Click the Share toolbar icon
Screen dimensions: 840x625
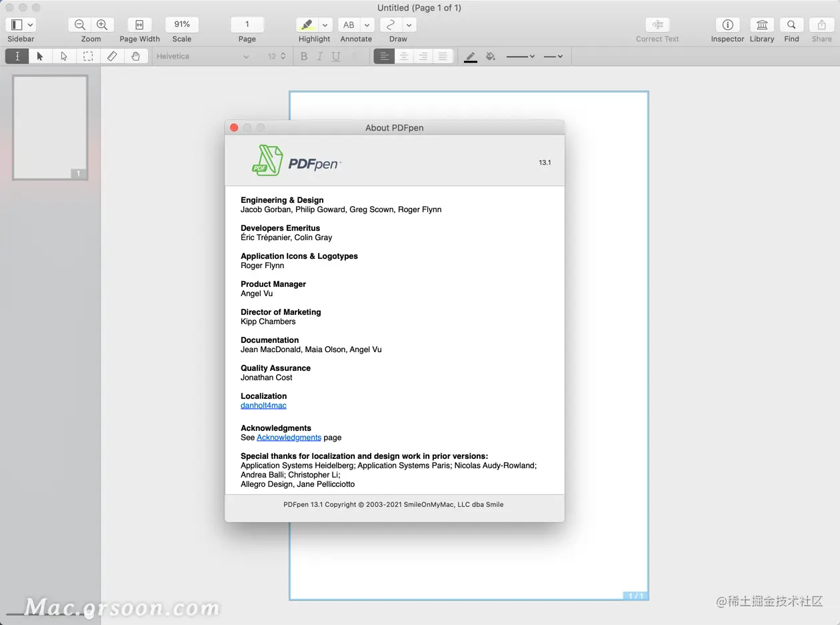[x=821, y=25]
